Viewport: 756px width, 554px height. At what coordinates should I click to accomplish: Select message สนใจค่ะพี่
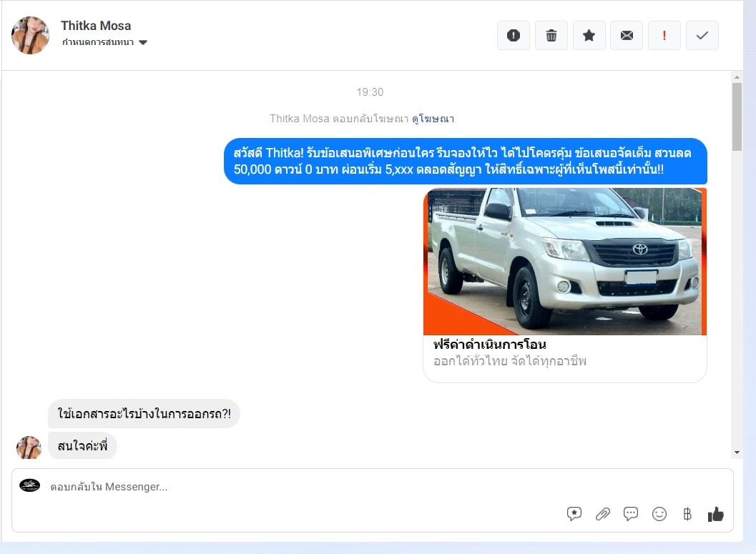(82, 445)
